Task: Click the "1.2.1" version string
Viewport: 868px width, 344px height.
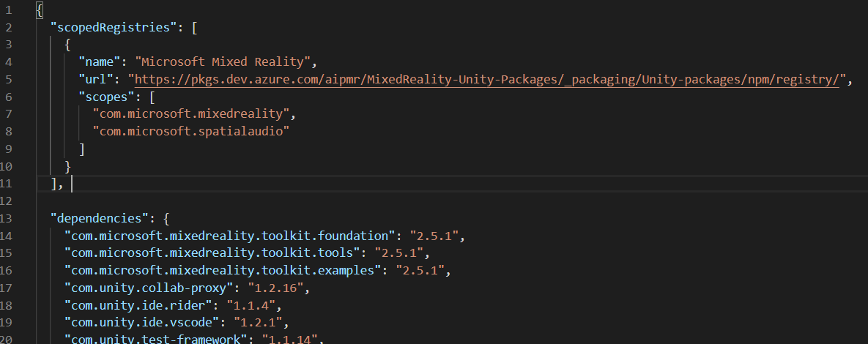Action: pyautogui.click(x=258, y=322)
